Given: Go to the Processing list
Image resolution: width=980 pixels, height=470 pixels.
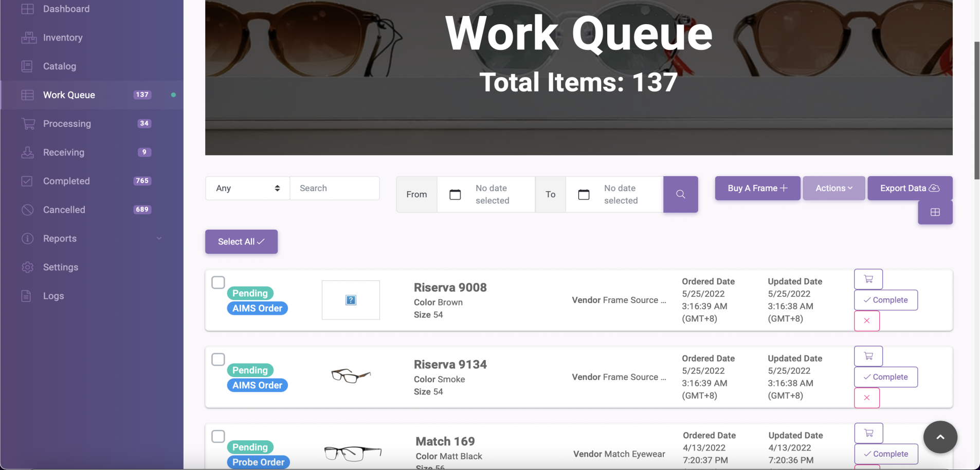Looking at the screenshot, I should [x=67, y=124].
